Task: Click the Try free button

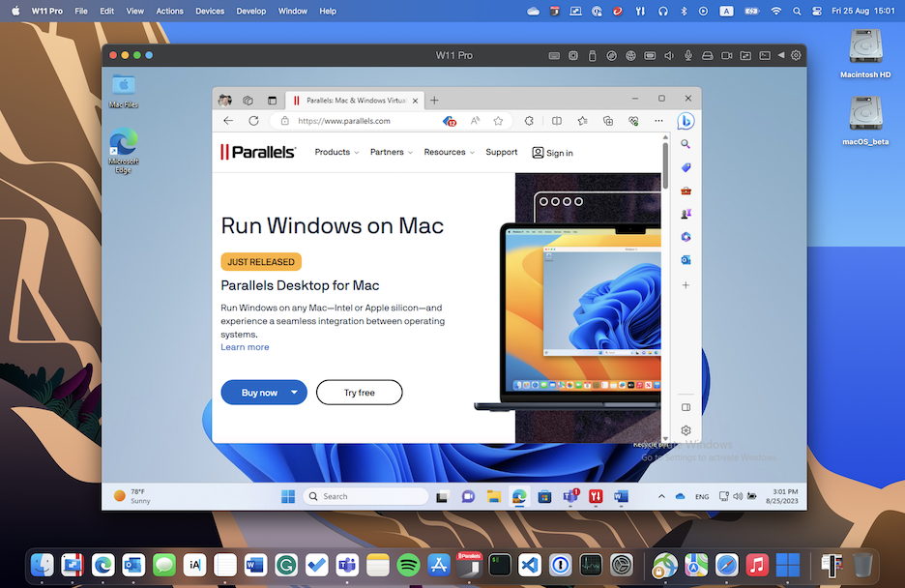Action: pos(359,392)
